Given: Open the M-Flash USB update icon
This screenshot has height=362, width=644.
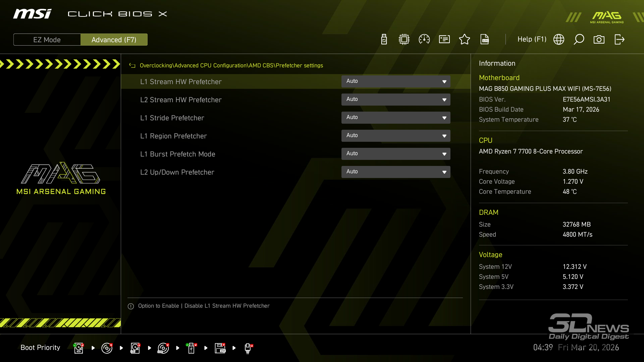Looking at the screenshot, I should click(384, 40).
